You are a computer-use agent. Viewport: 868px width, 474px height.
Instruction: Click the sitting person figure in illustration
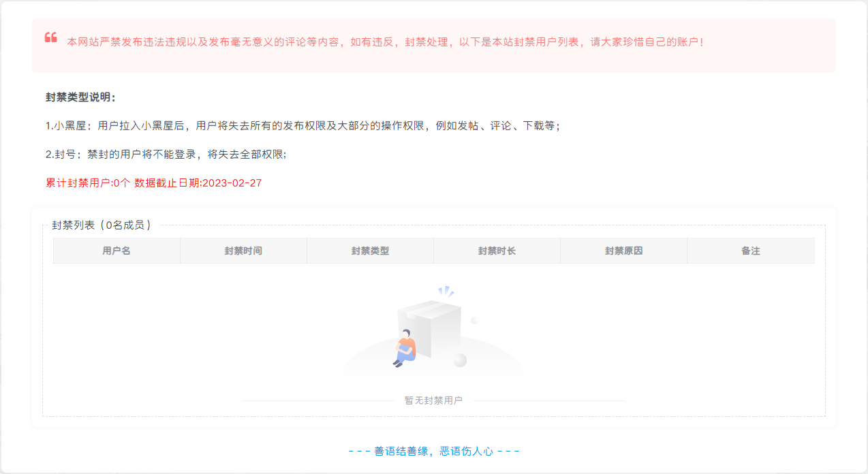click(405, 348)
